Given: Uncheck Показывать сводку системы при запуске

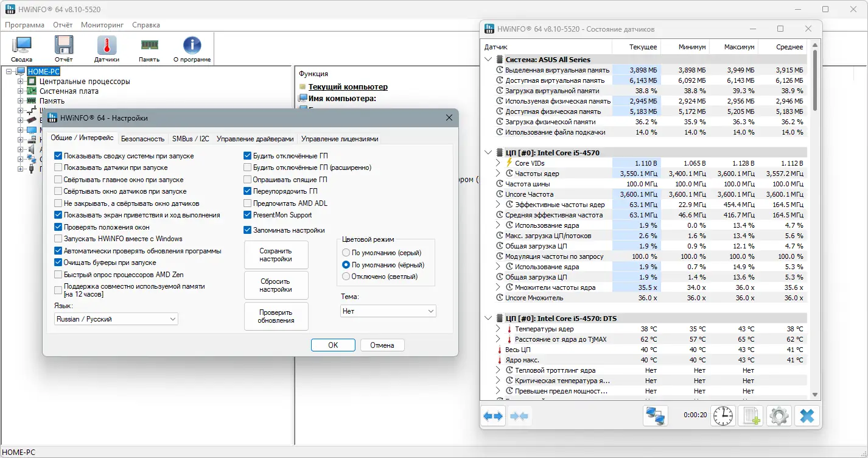Looking at the screenshot, I should [58, 156].
